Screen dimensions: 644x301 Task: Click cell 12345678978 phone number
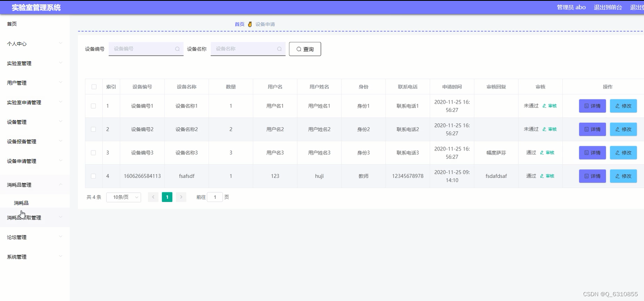pyautogui.click(x=408, y=176)
